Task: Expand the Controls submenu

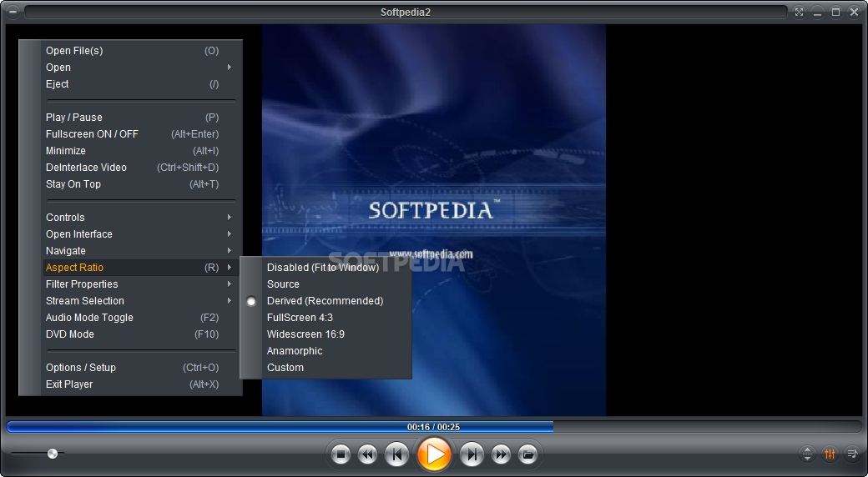Action: 141,218
